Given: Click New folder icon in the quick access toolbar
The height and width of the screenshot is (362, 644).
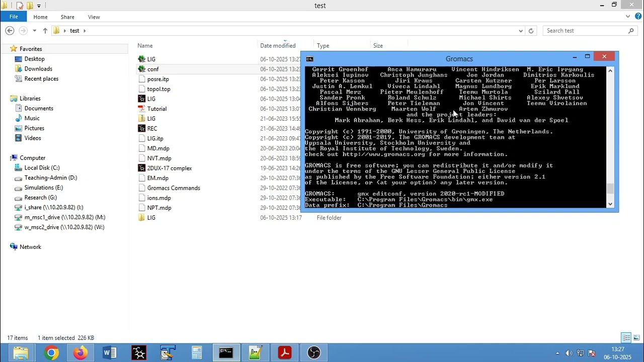Looking at the screenshot, I should coord(30,6).
